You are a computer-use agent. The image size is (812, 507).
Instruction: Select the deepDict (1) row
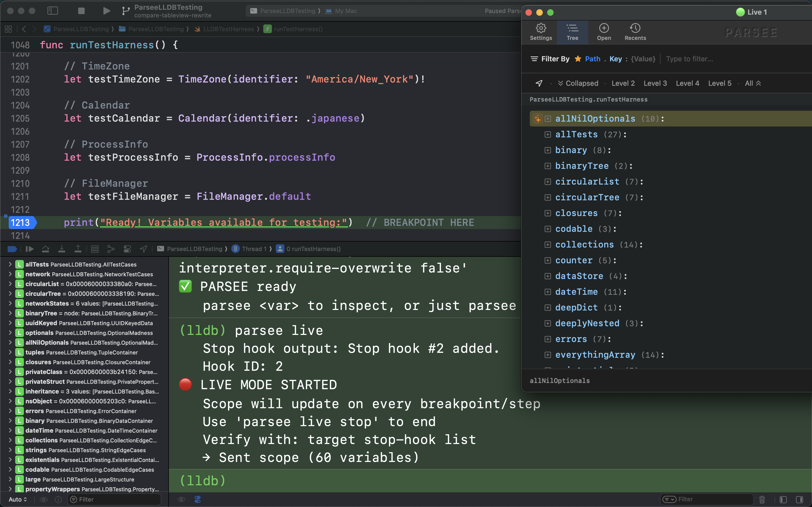click(671, 308)
